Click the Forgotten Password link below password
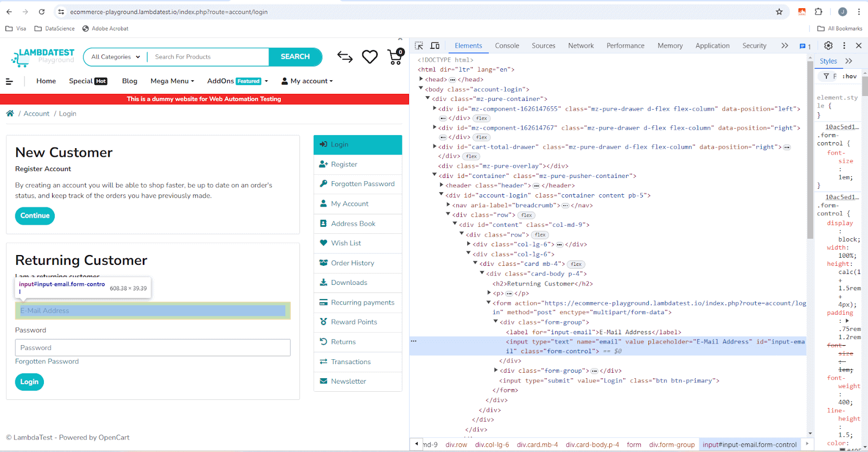Viewport: 868px width, 452px height. coord(47,361)
